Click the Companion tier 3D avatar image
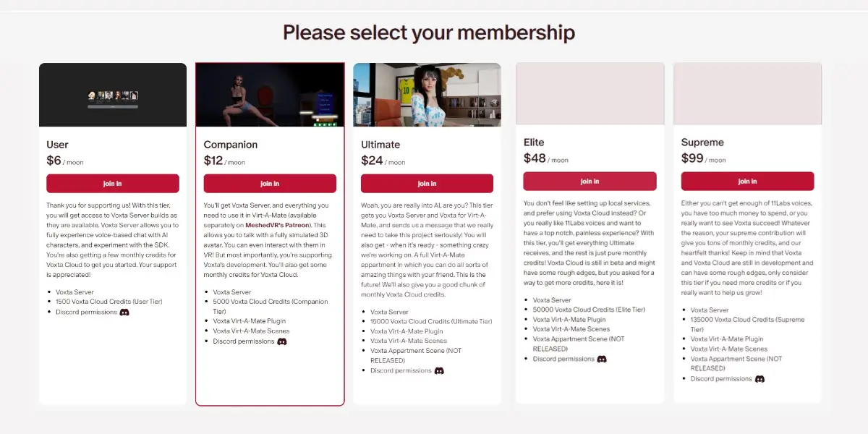 click(269, 94)
